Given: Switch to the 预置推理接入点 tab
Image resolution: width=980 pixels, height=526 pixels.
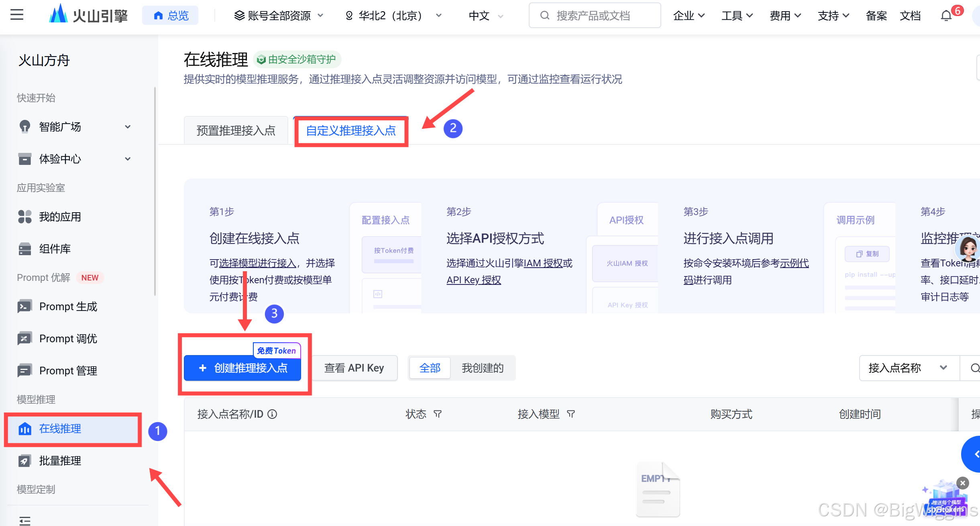Looking at the screenshot, I should point(236,130).
